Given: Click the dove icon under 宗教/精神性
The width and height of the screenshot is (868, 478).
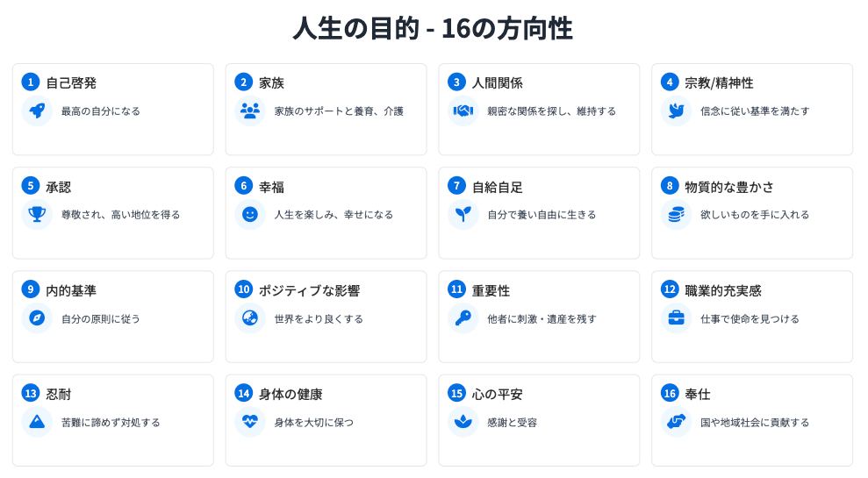Looking at the screenshot, I should [677, 111].
